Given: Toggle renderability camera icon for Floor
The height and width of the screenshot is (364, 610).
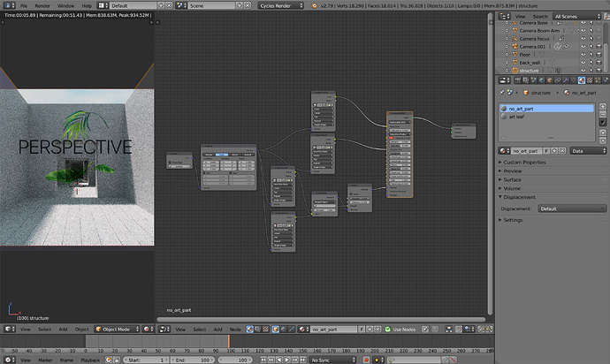Looking at the screenshot, I should pyautogui.click(x=599, y=55).
